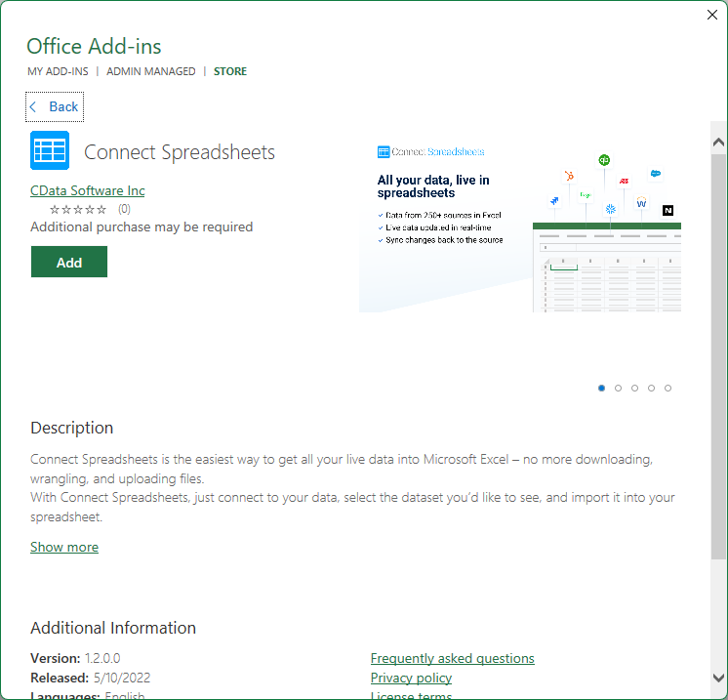
Task: Click the star rating row
Action: coord(78,209)
